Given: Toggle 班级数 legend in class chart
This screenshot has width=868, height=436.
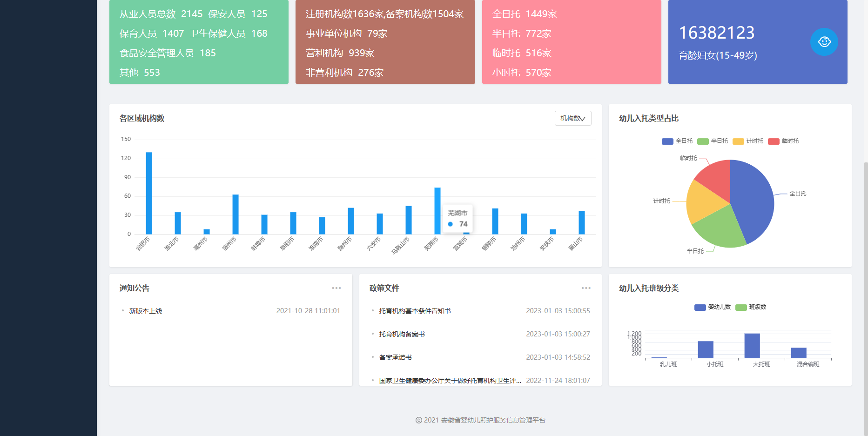Looking at the screenshot, I should (751, 307).
